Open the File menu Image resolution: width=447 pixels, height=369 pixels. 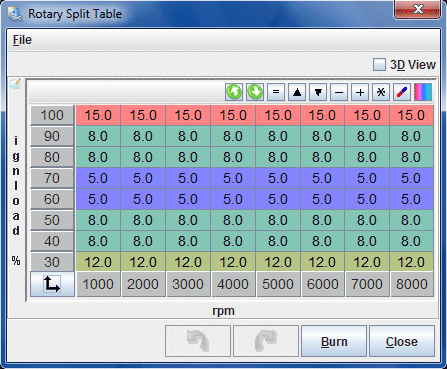pos(22,40)
